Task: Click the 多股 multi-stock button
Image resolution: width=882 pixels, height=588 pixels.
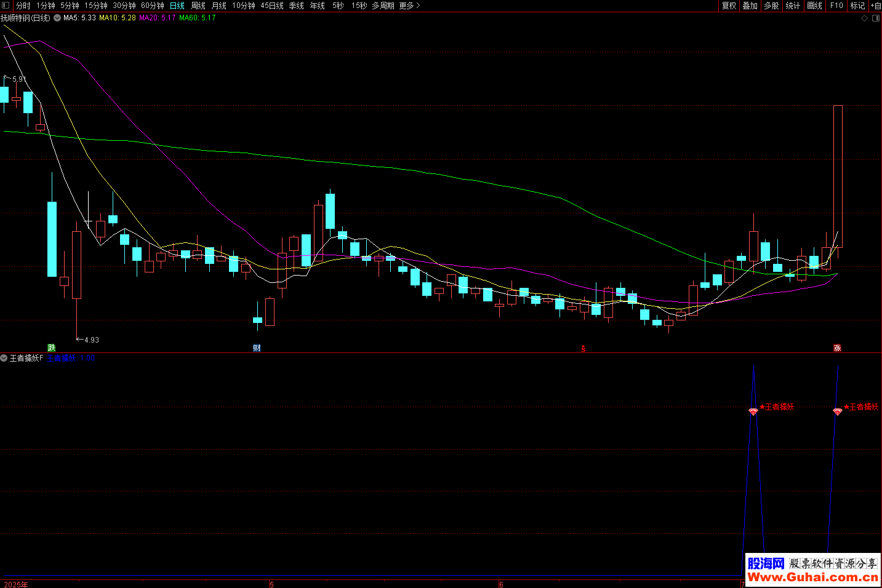Action: [x=771, y=6]
